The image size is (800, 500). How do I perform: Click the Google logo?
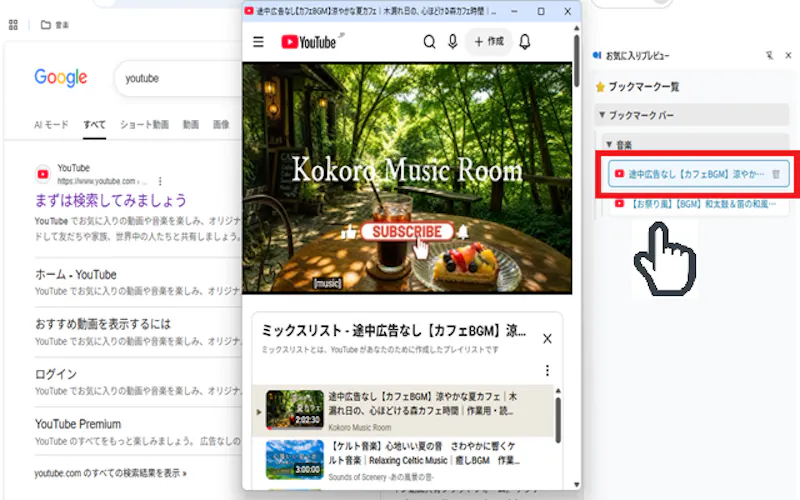(x=61, y=78)
